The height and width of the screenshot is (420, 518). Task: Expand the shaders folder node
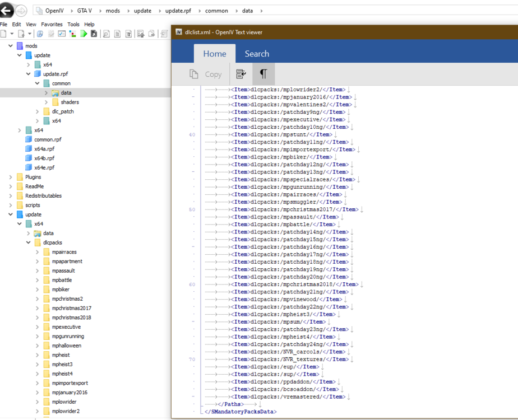click(x=47, y=102)
